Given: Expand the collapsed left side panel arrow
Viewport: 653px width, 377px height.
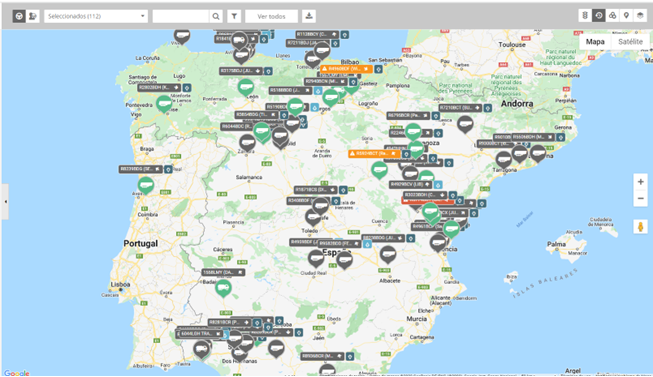Looking at the screenshot, I should 5,202.
